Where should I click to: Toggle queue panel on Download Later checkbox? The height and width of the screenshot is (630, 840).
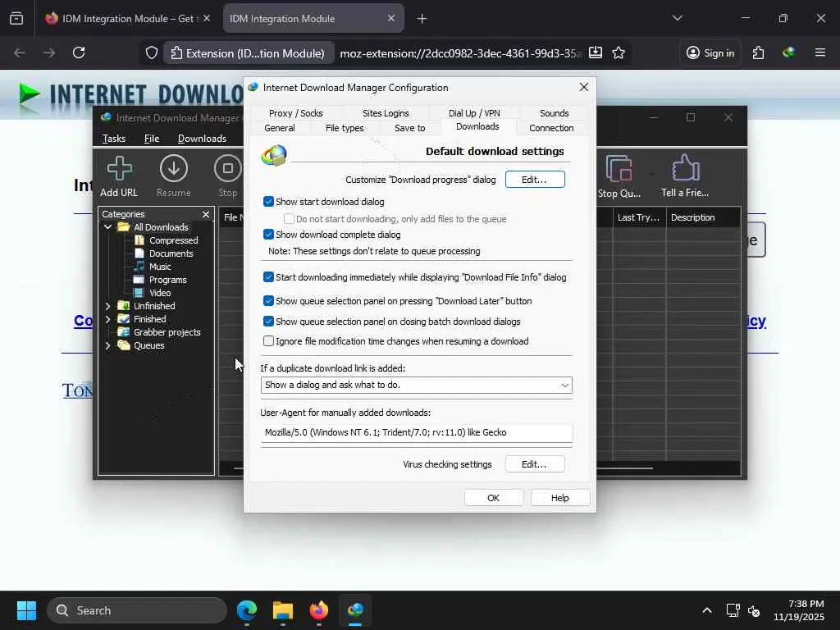tap(268, 301)
